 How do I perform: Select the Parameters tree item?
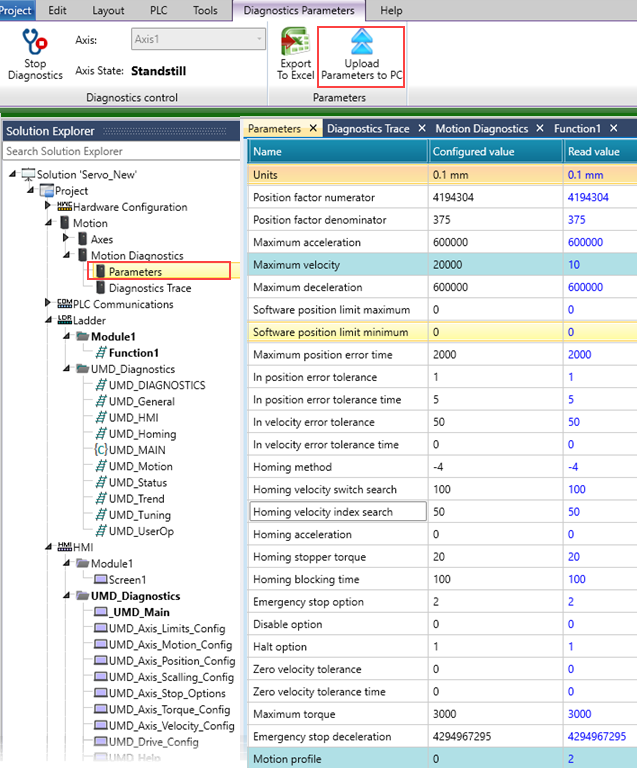point(135,271)
